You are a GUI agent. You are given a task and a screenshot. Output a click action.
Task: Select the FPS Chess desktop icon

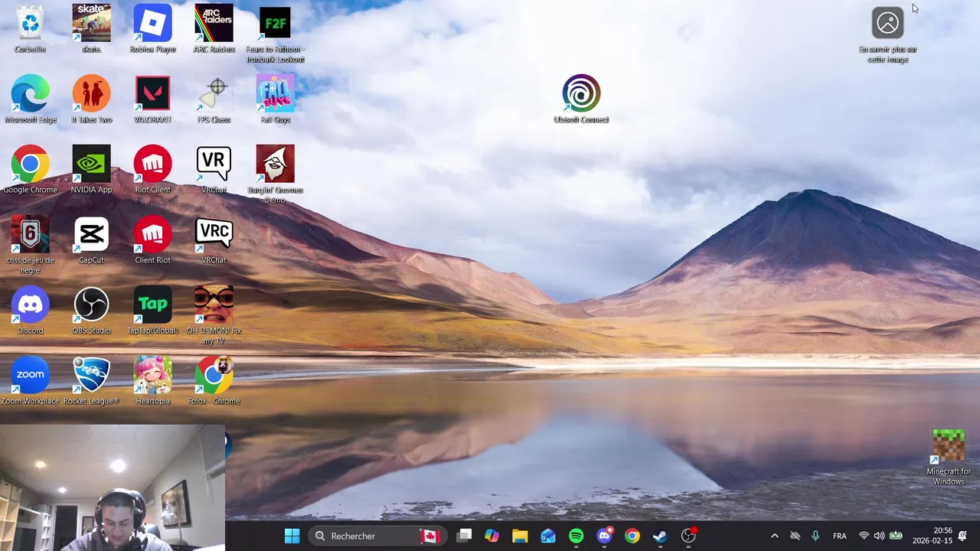coord(214,99)
